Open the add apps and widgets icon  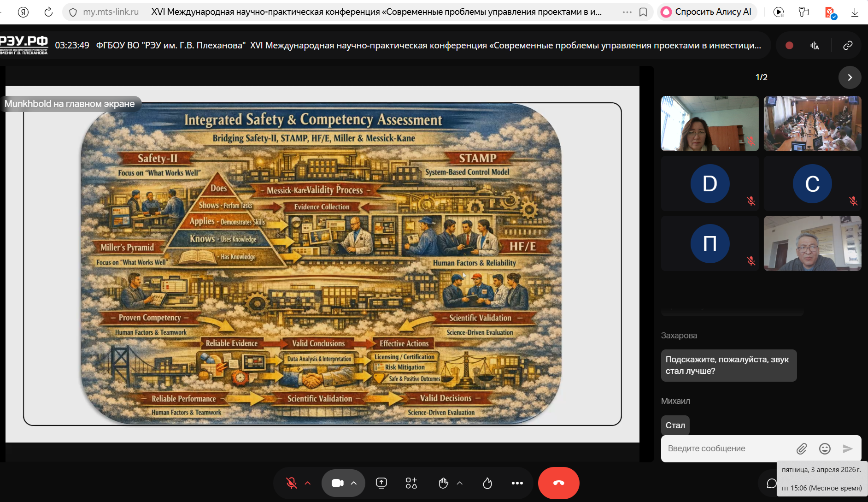(411, 483)
